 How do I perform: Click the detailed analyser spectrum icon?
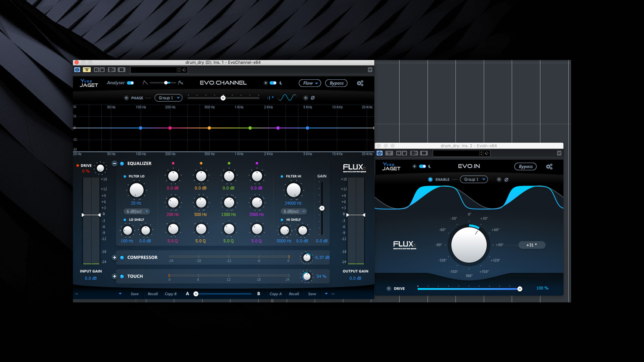pos(181,83)
